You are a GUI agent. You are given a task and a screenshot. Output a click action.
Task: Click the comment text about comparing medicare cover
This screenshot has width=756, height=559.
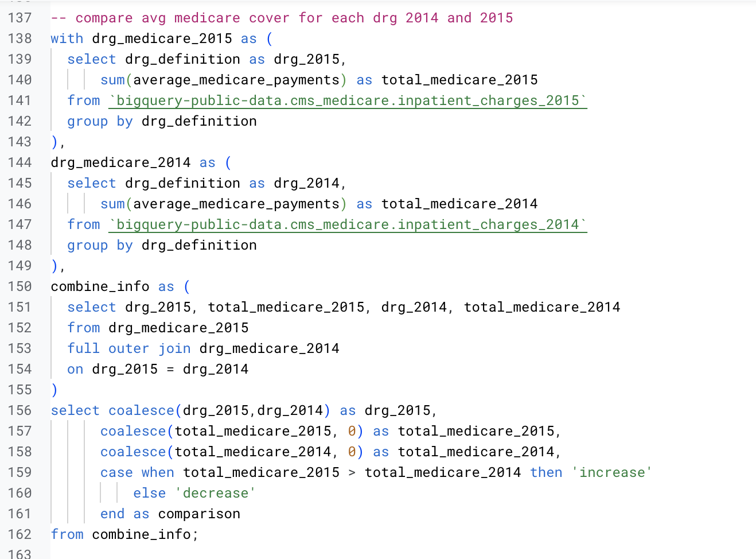click(281, 18)
